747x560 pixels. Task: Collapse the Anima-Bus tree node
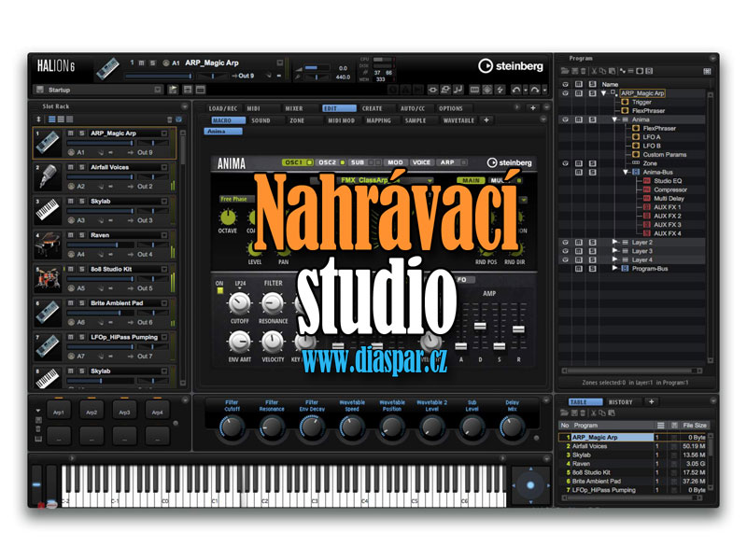click(626, 172)
